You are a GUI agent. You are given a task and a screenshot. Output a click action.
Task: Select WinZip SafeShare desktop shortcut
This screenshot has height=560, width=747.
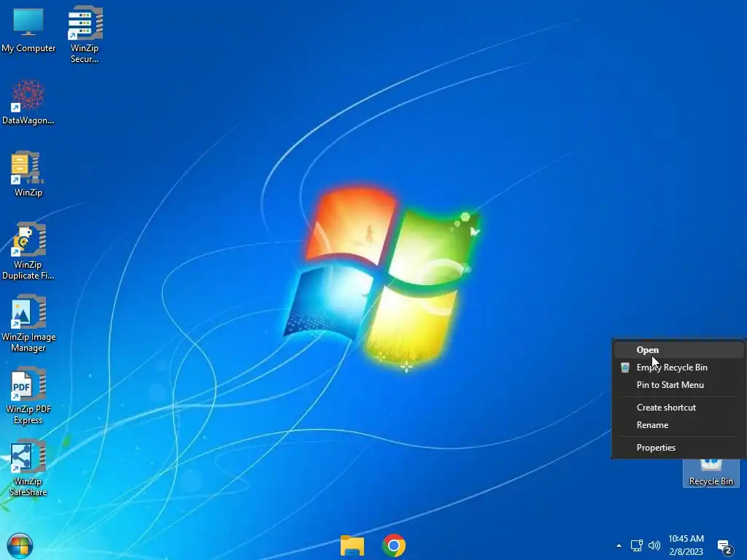tap(28, 468)
